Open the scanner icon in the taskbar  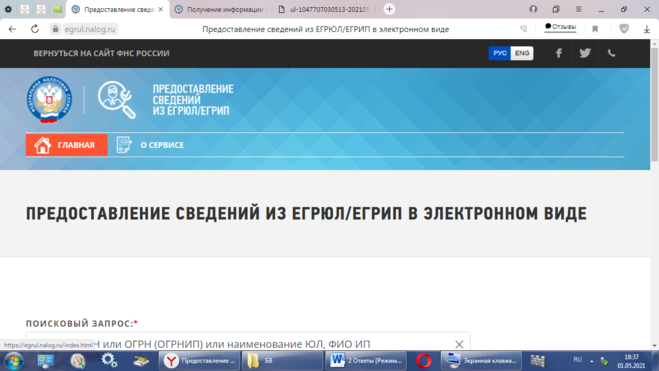coord(141,361)
